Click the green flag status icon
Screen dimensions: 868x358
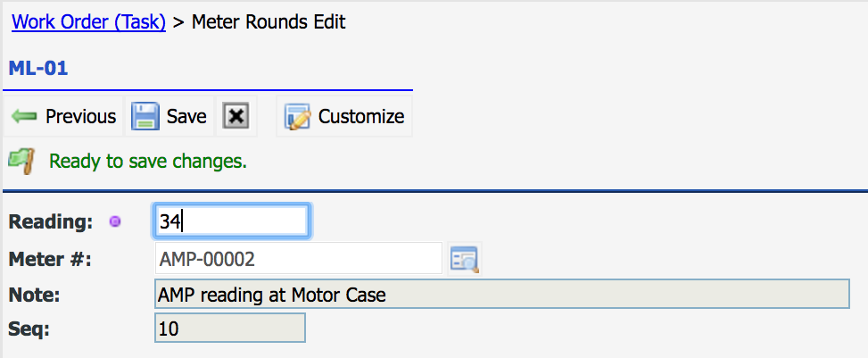(x=21, y=162)
